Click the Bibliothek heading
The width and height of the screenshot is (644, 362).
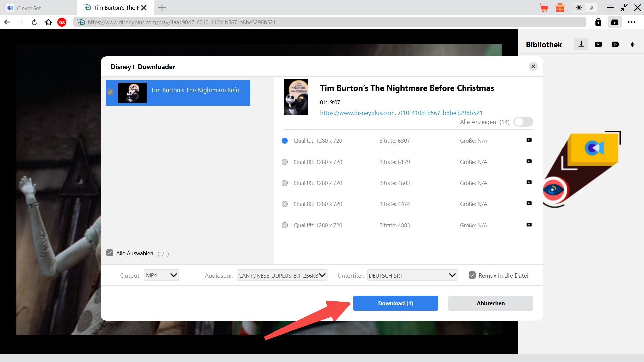point(544,45)
